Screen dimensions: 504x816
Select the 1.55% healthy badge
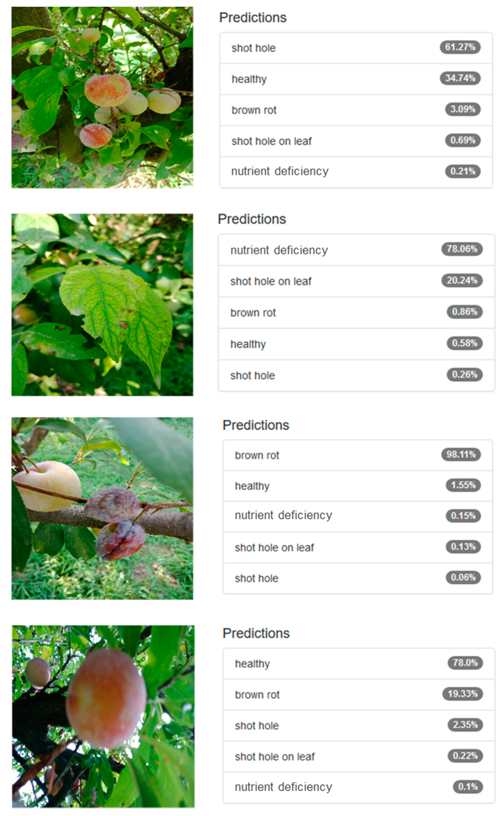click(463, 485)
